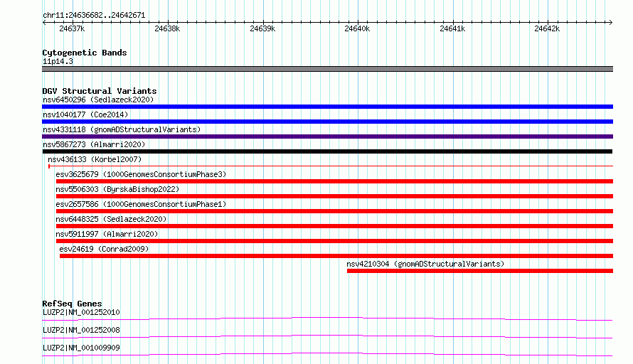This screenshot has height=364, width=633.
Task: Click the 24642k ruler label
Action: (547, 28)
